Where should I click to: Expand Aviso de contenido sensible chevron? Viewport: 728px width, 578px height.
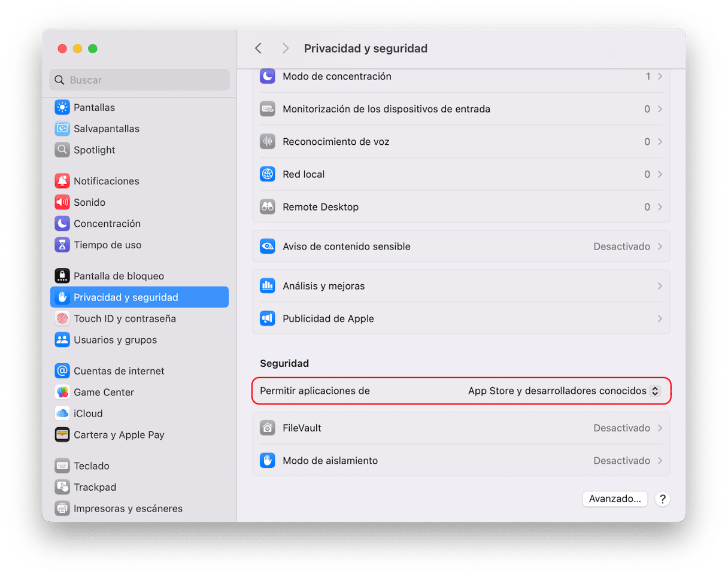pyautogui.click(x=660, y=247)
